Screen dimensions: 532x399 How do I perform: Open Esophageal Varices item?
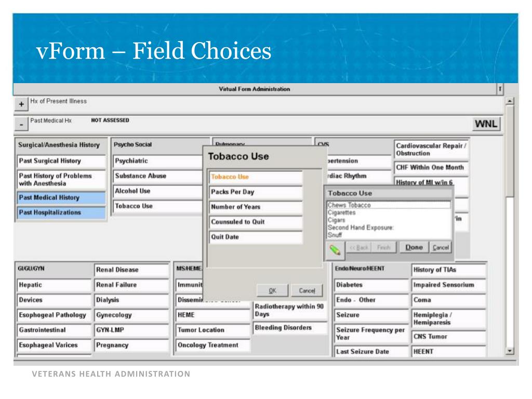click(54, 345)
